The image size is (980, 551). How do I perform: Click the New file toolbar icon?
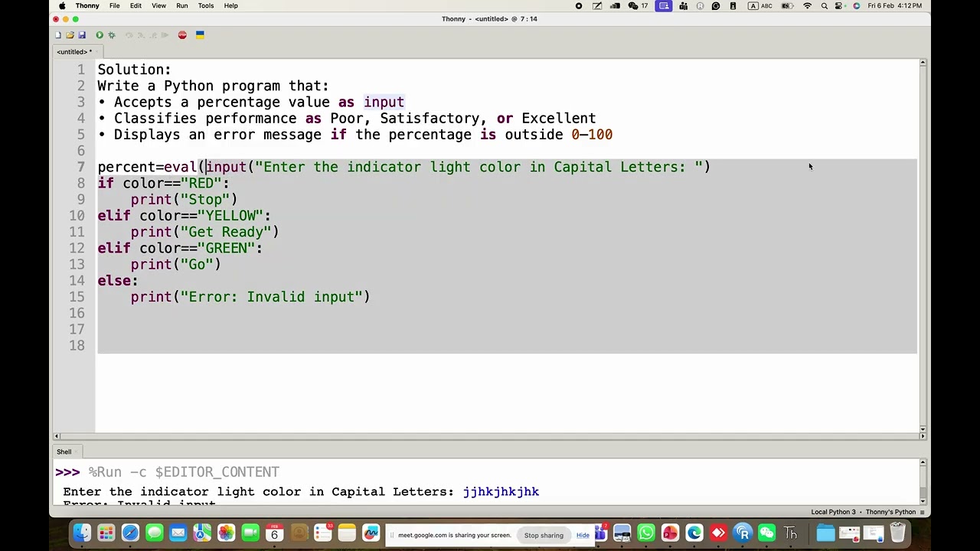pos(57,35)
